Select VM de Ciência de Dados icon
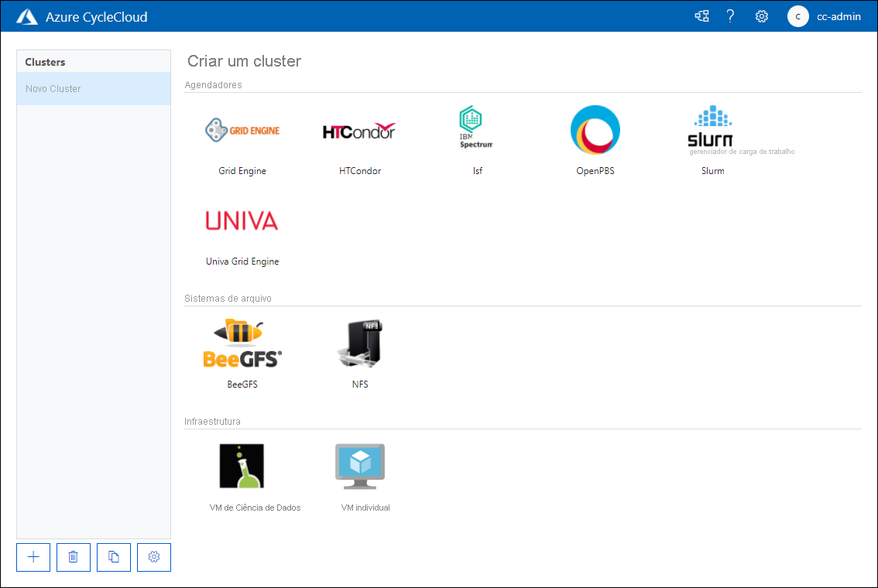Screen dimensions: 878x588 242,465
